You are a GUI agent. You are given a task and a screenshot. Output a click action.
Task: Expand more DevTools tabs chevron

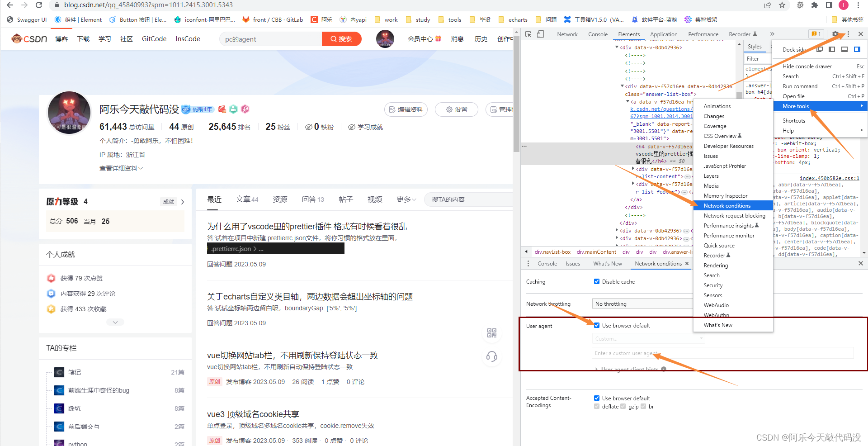[772, 34]
